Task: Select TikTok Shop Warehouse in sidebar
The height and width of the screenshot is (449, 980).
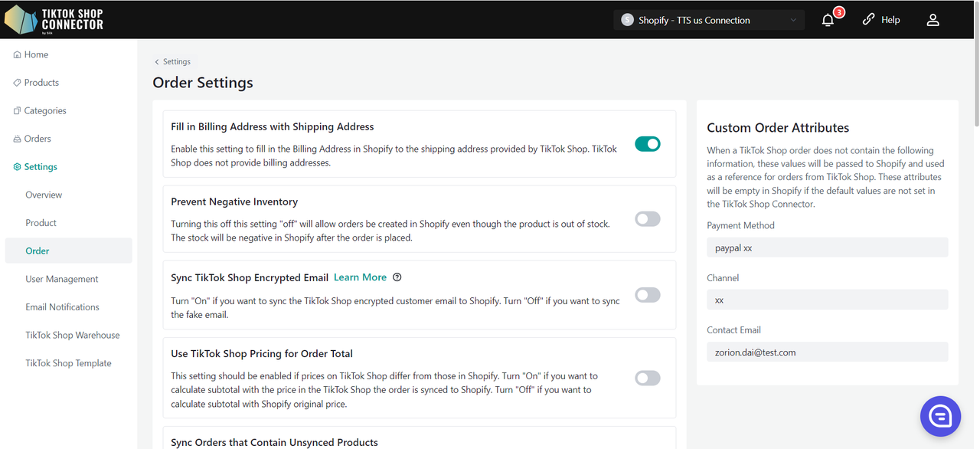Action: (72, 336)
